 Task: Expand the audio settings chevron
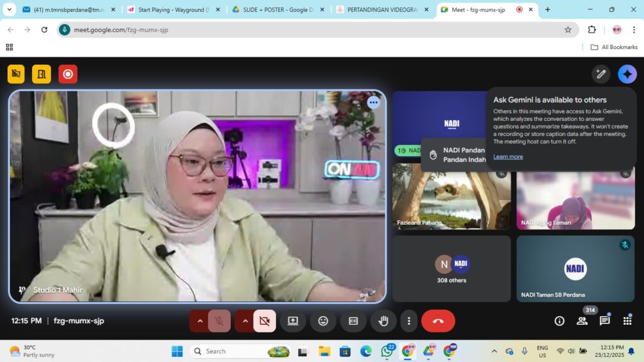click(x=200, y=321)
